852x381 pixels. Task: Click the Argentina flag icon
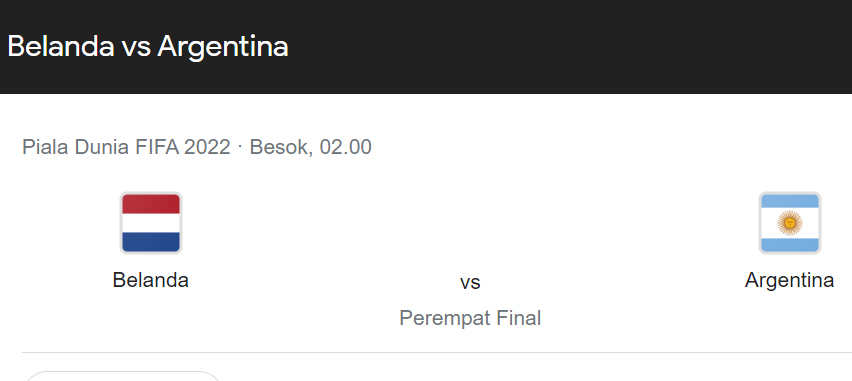point(790,223)
